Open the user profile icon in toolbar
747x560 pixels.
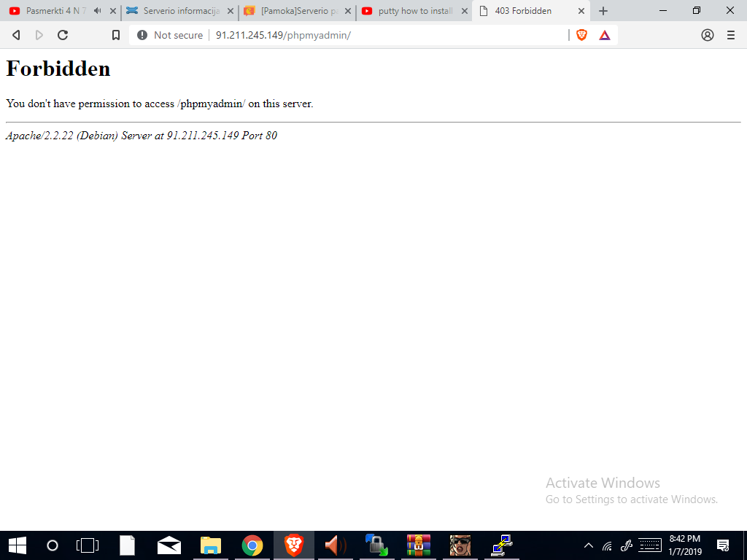tap(707, 35)
